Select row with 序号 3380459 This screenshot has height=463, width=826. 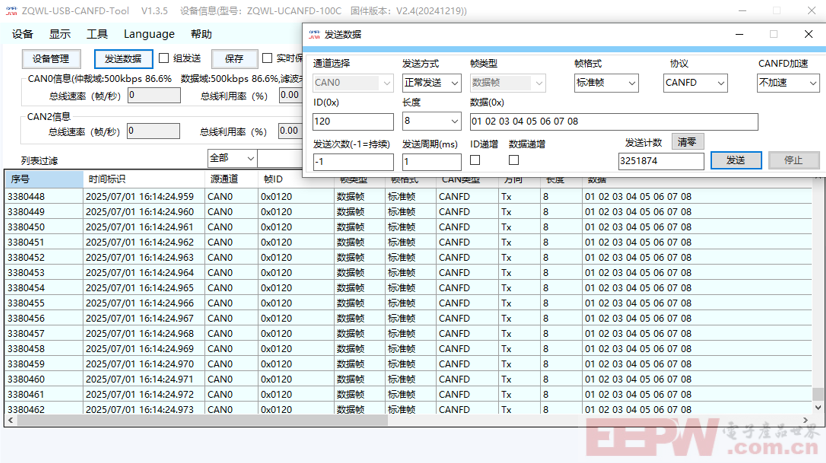pos(408,364)
